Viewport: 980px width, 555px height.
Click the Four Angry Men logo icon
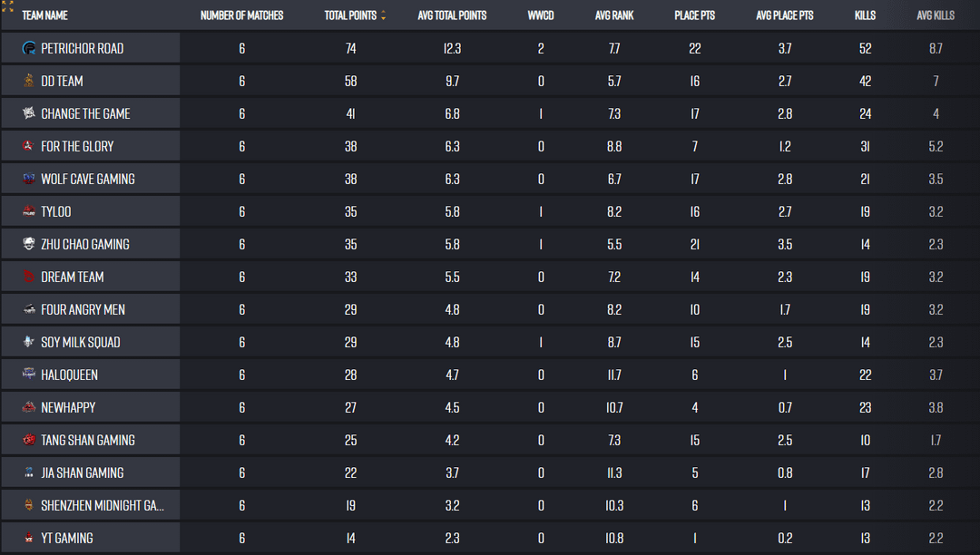click(x=30, y=309)
